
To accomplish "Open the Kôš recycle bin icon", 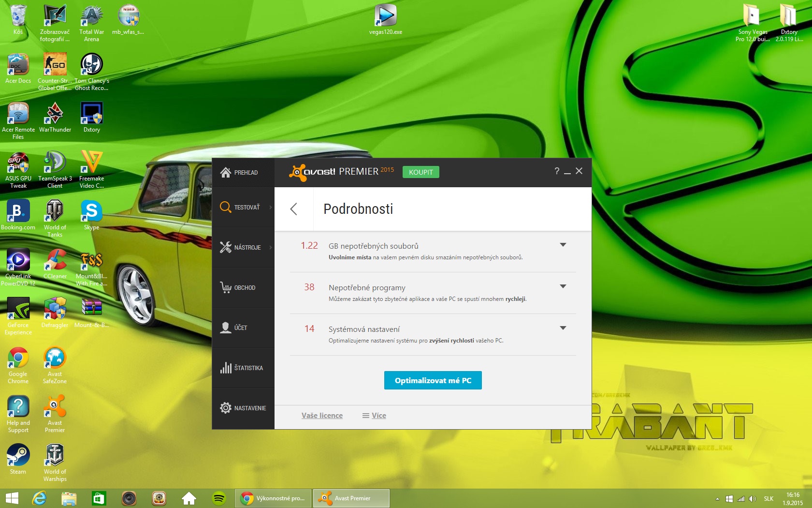I will click(18, 20).
